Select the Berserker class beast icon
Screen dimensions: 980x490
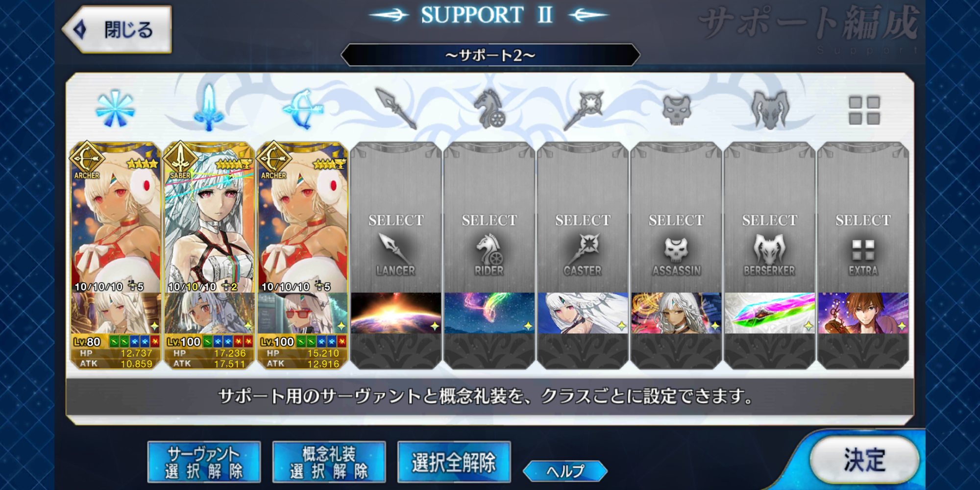coord(770,110)
